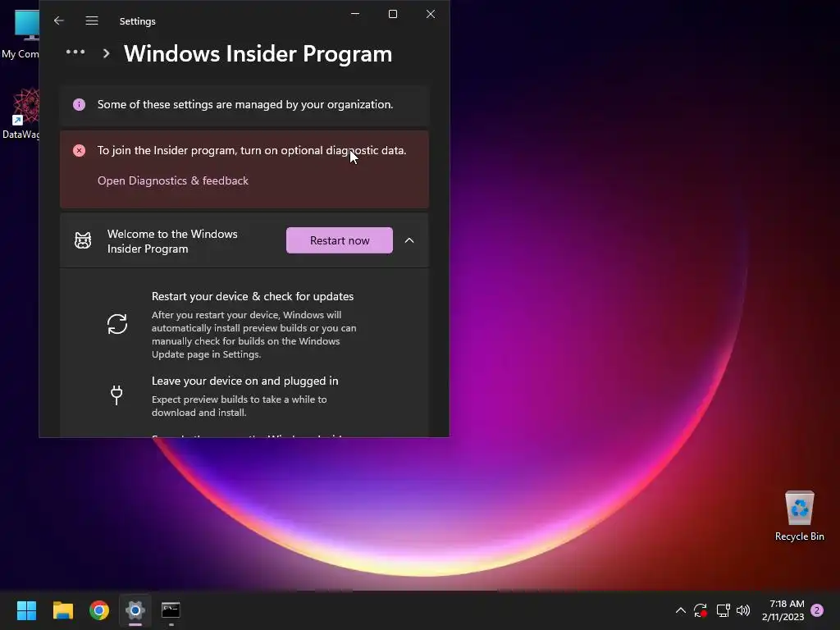
Task: Click the Windows Insider Program page title
Action: [x=258, y=53]
